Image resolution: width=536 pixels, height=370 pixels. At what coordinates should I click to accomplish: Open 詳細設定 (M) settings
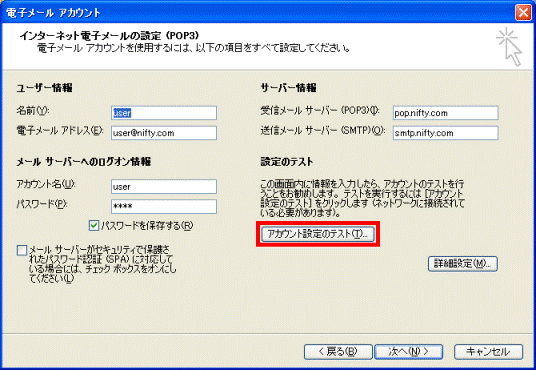pos(463,264)
